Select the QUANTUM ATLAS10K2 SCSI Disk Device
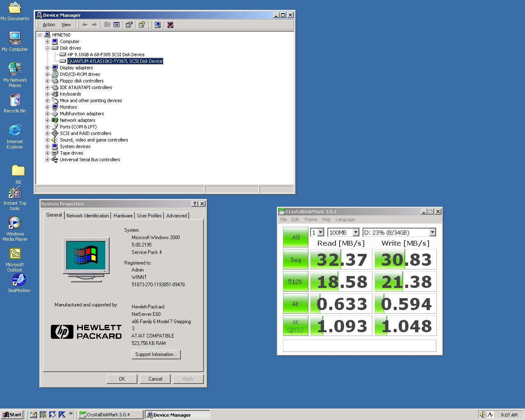 tap(115, 61)
